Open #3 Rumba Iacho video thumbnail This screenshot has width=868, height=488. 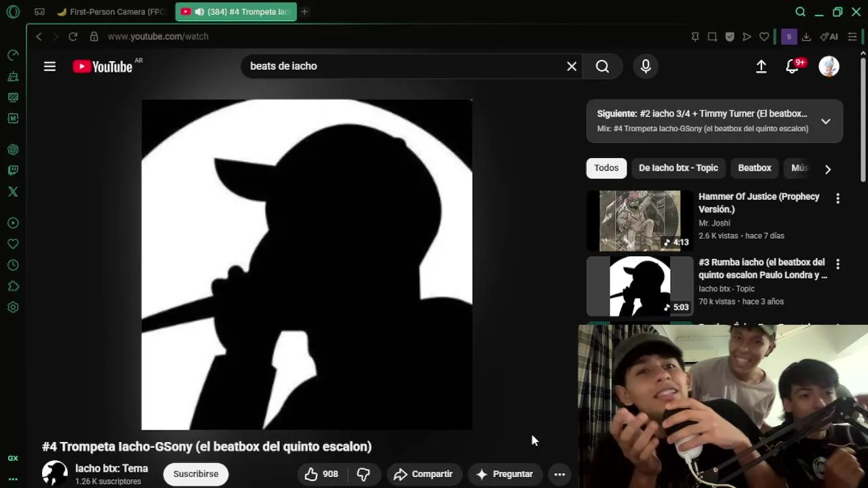point(639,286)
